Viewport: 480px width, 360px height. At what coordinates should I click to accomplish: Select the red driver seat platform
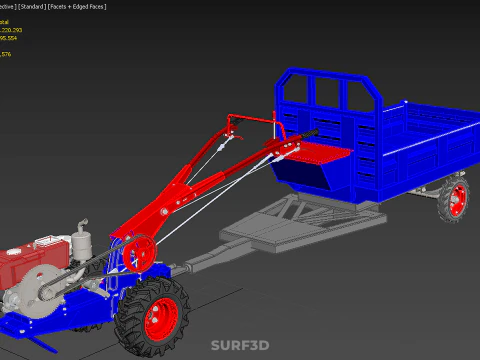pyautogui.click(x=318, y=153)
